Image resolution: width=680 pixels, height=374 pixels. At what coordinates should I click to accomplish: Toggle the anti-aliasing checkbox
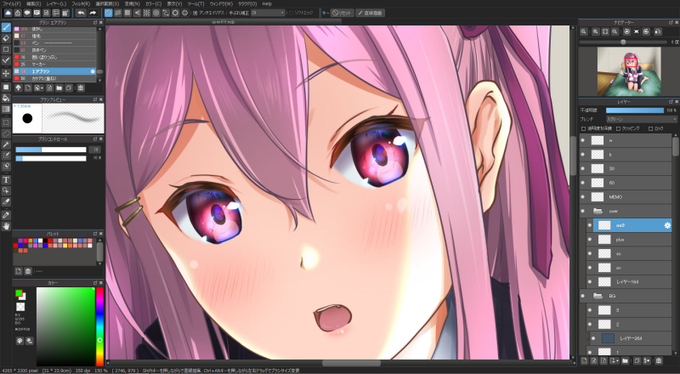pyautogui.click(x=196, y=13)
